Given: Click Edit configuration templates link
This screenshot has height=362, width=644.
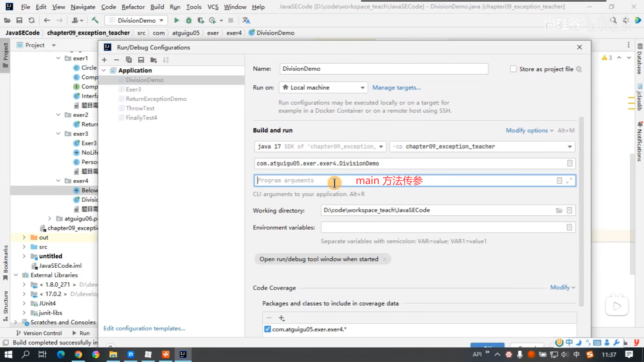Looking at the screenshot, I should (x=144, y=328).
